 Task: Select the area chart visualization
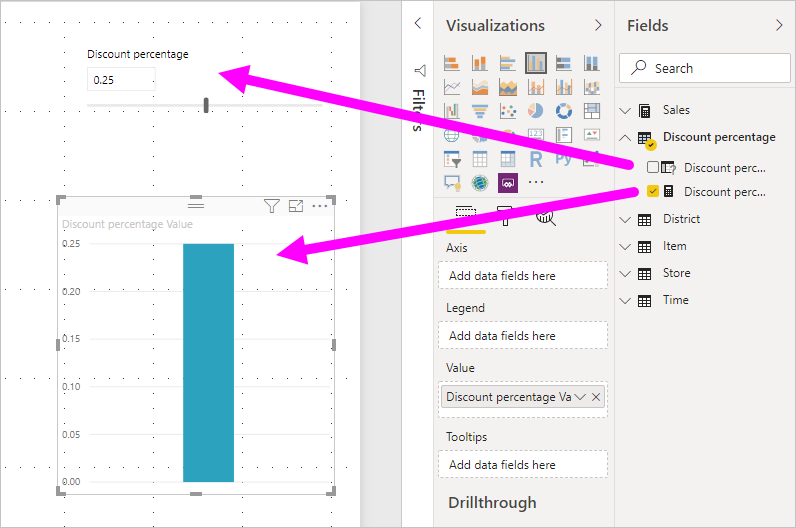(480, 87)
